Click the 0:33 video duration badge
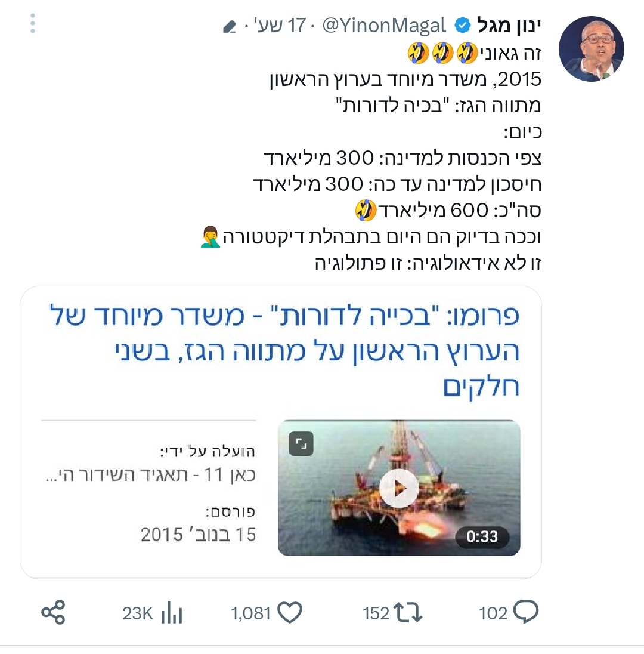 pyautogui.click(x=482, y=536)
